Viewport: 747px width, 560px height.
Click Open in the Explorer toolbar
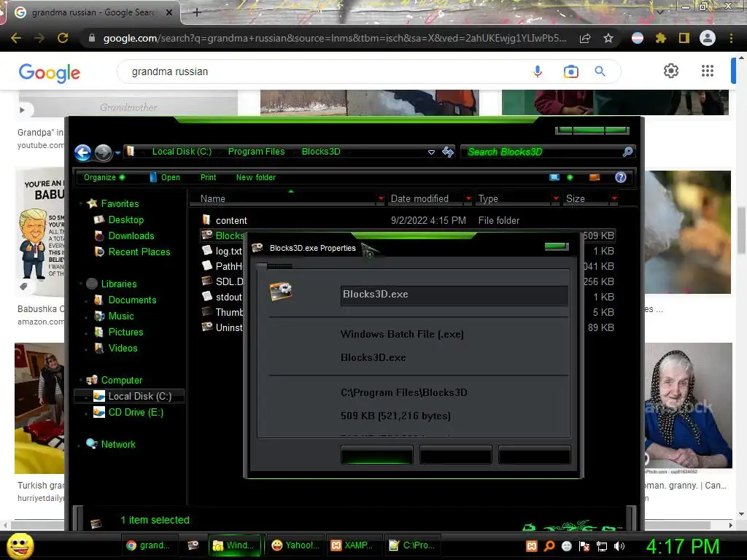click(165, 177)
